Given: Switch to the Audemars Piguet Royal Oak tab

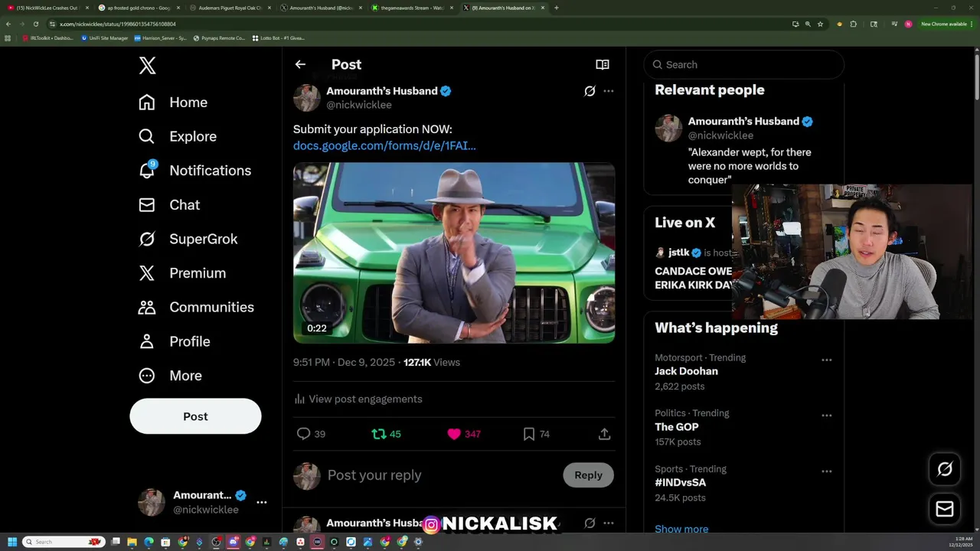Looking at the screenshot, I should tap(230, 8).
